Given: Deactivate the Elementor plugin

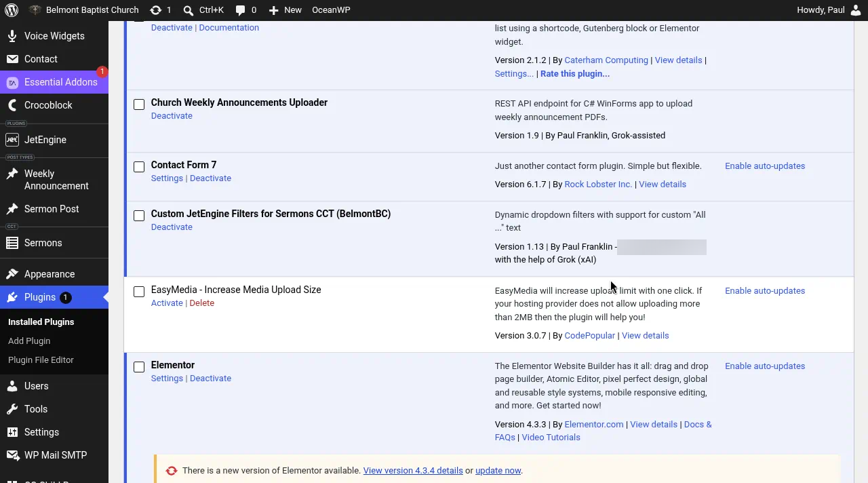Looking at the screenshot, I should click(210, 379).
